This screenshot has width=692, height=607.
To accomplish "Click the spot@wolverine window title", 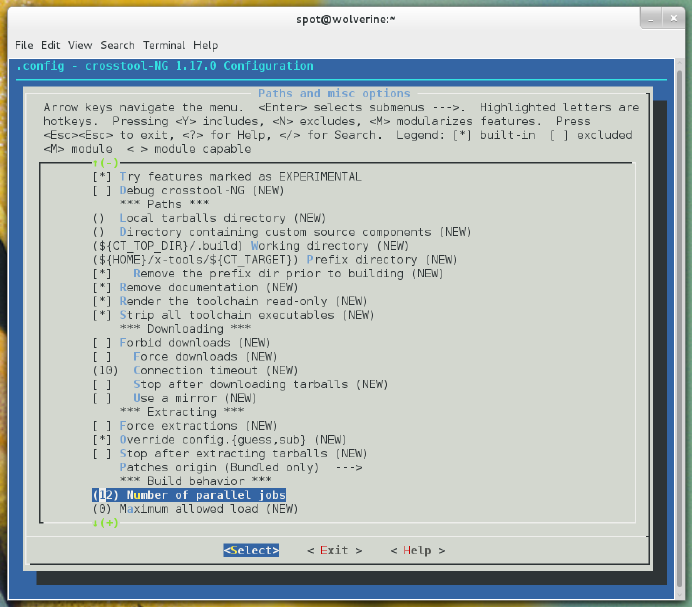I will (x=346, y=19).
